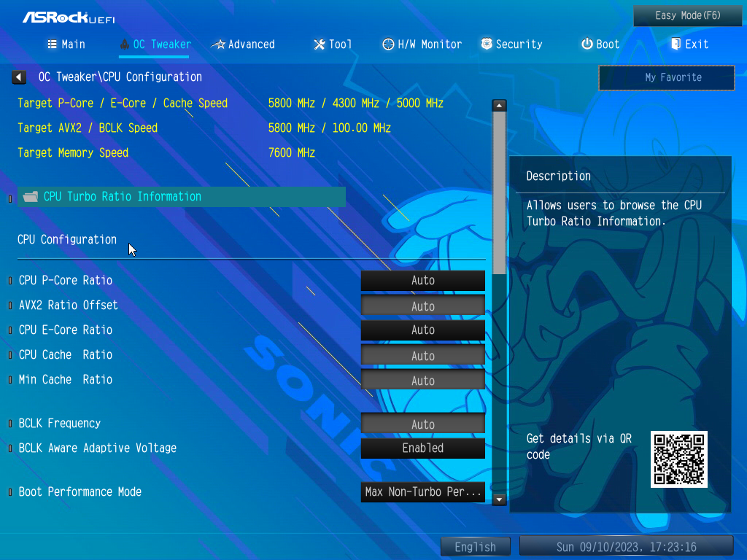Go to the Tool tab
The height and width of the screenshot is (560, 747).
[x=333, y=44]
